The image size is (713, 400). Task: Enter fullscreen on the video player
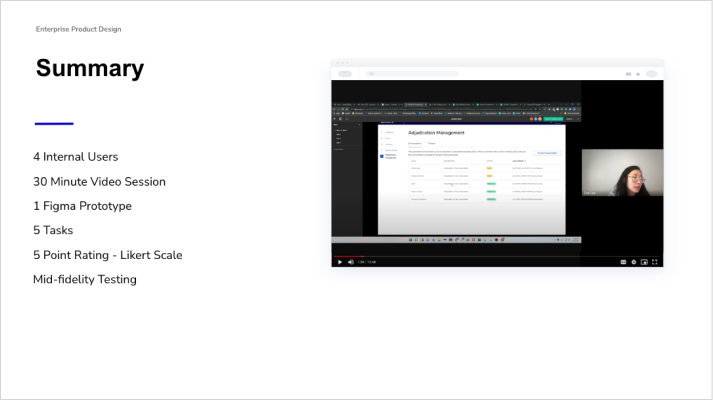pos(656,262)
